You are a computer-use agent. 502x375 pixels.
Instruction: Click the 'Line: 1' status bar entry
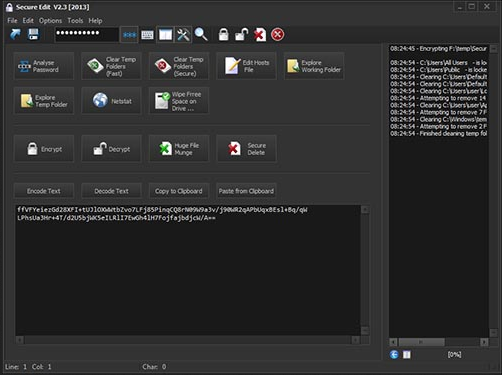coord(16,367)
